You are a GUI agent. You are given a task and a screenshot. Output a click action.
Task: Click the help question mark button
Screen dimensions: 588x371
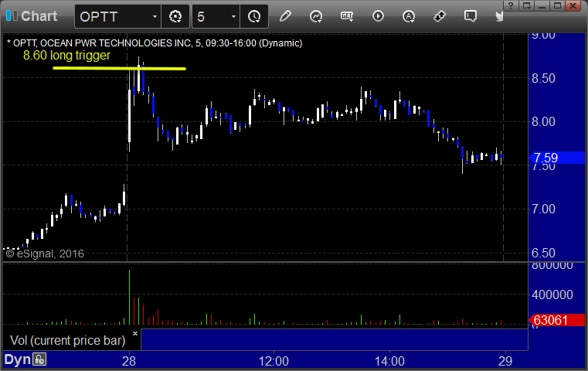click(511, 5)
